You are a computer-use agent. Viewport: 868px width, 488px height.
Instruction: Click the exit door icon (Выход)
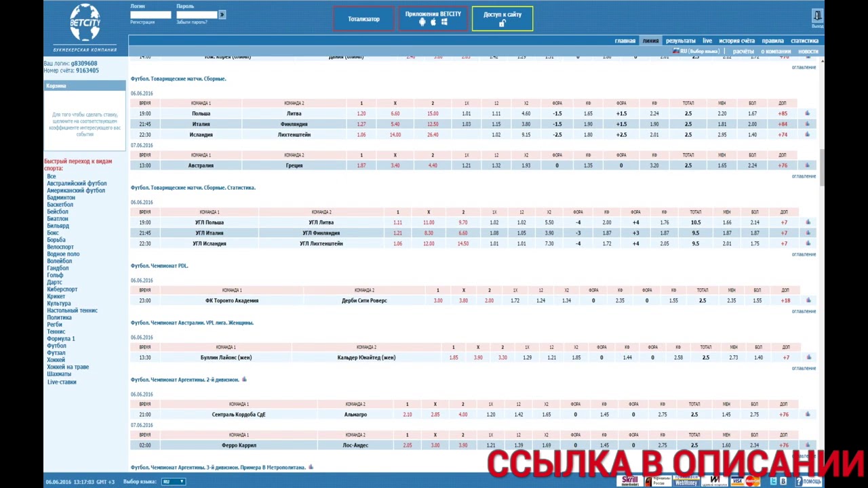(x=817, y=15)
